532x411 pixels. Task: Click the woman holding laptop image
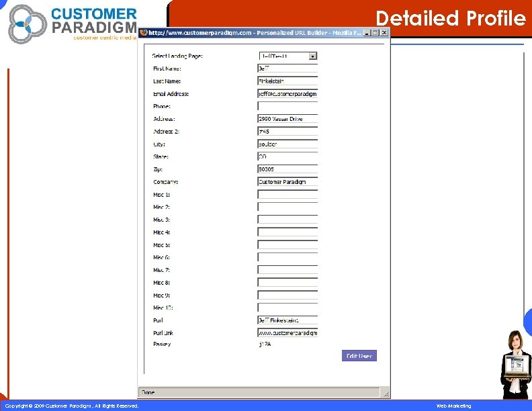click(516, 364)
